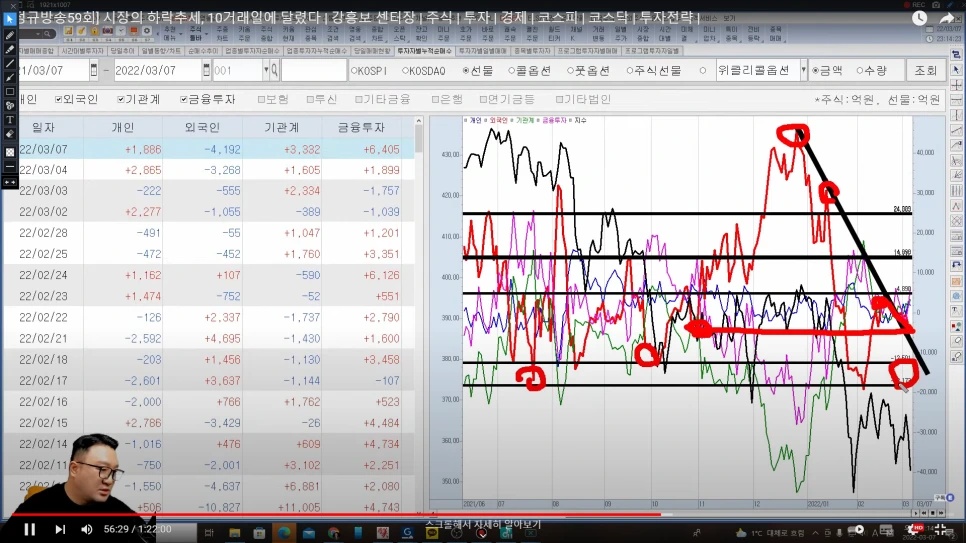Select the straight line drawing tool
The image size is (966, 543).
9,63
